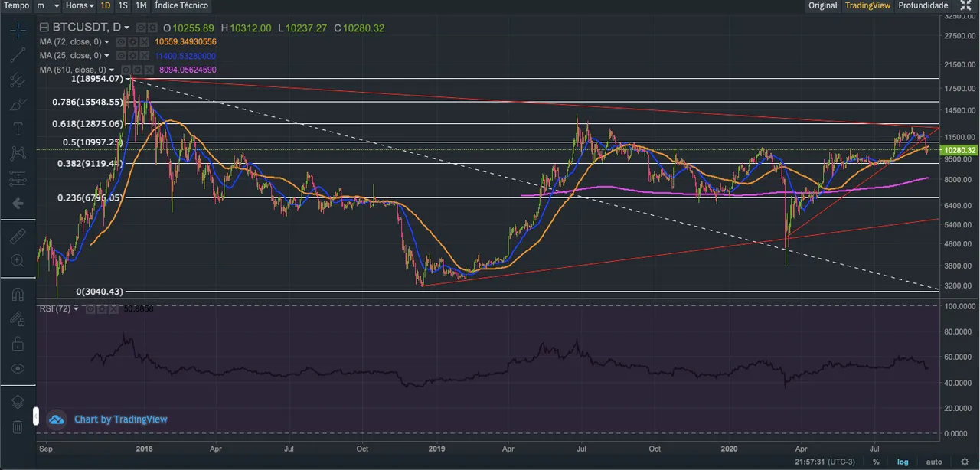Open settings gear for RSI 72

pyautogui.click(x=102, y=309)
